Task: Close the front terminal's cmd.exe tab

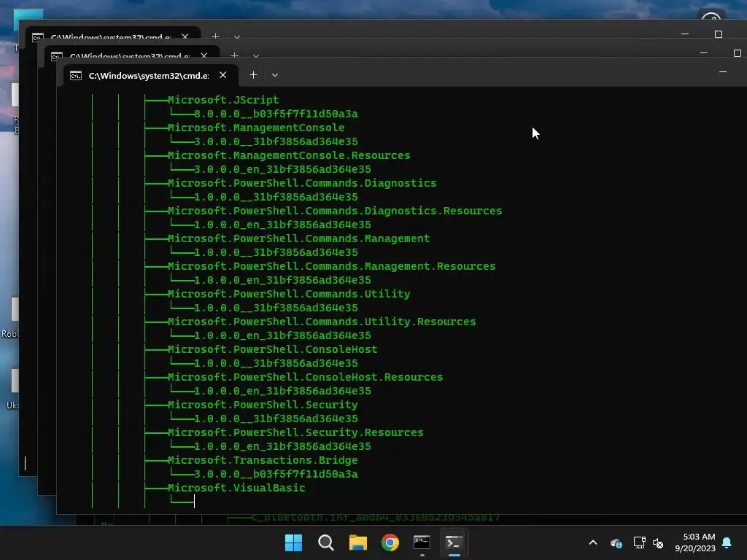Action: click(x=222, y=75)
